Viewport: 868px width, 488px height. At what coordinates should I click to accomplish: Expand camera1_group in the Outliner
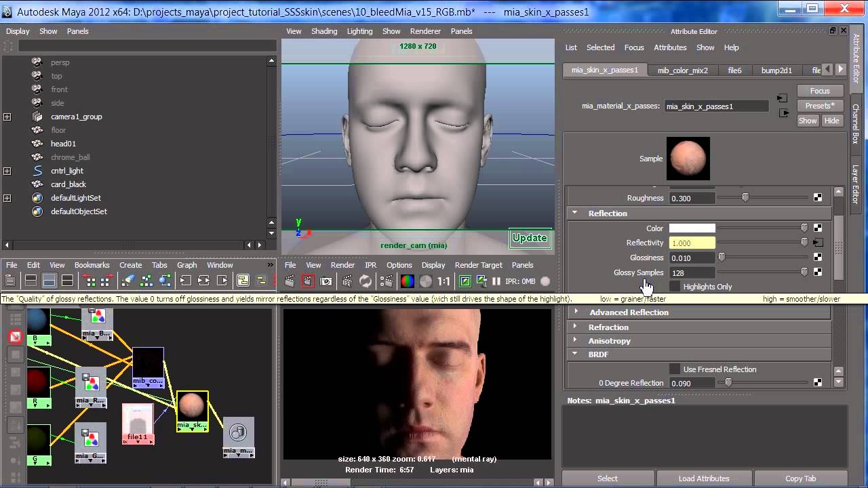(7, 117)
